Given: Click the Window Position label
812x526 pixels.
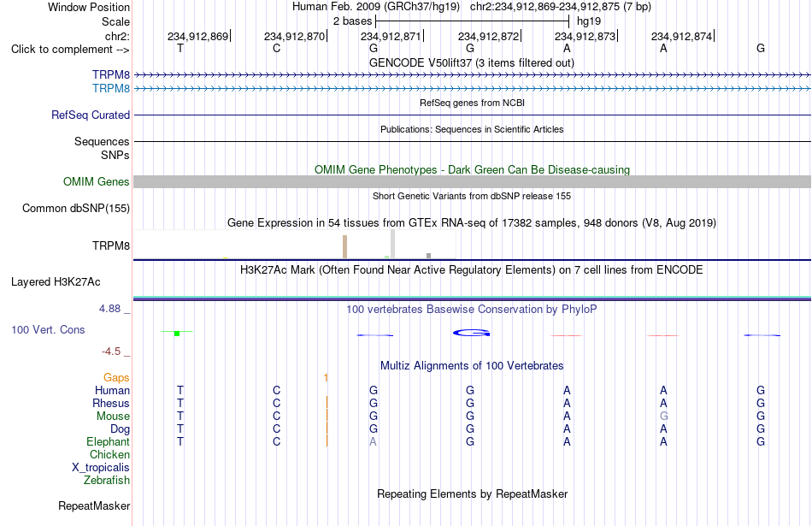Looking at the screenshot, I should pos(89,7).
